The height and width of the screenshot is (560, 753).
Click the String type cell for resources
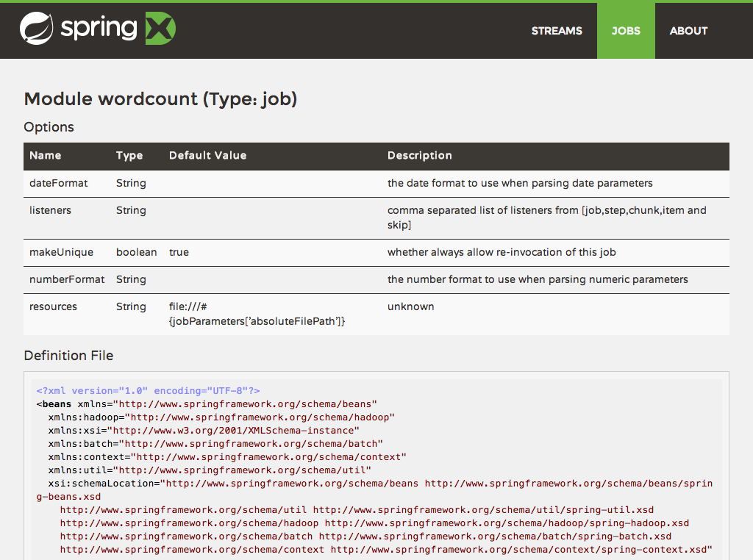tap(131, 307)
